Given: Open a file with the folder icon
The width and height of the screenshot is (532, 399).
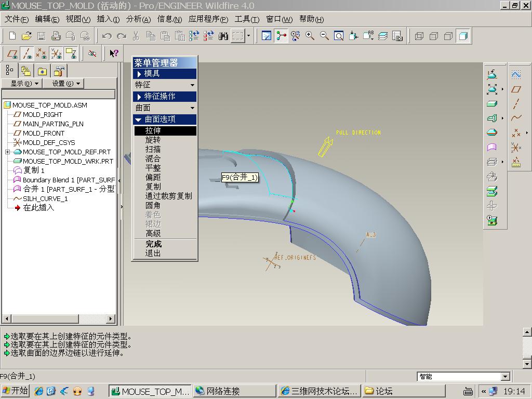Looking at the screenshot, I should point(26,36).
